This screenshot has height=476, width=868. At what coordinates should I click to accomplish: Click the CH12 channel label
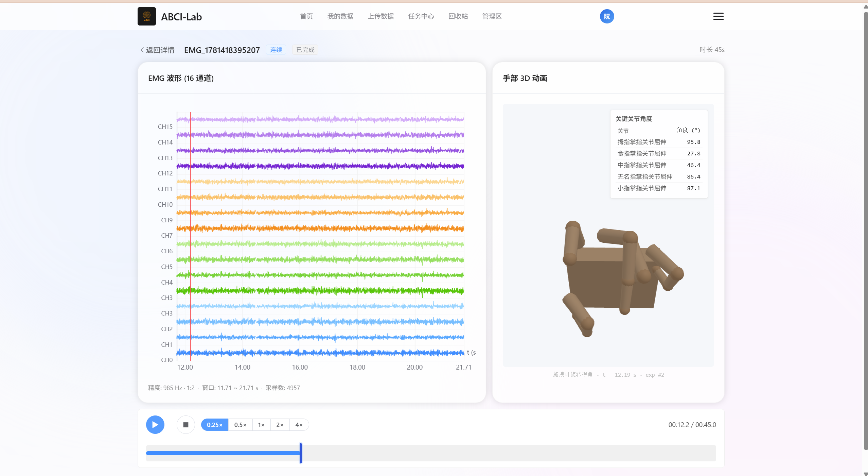click(165, 173)
